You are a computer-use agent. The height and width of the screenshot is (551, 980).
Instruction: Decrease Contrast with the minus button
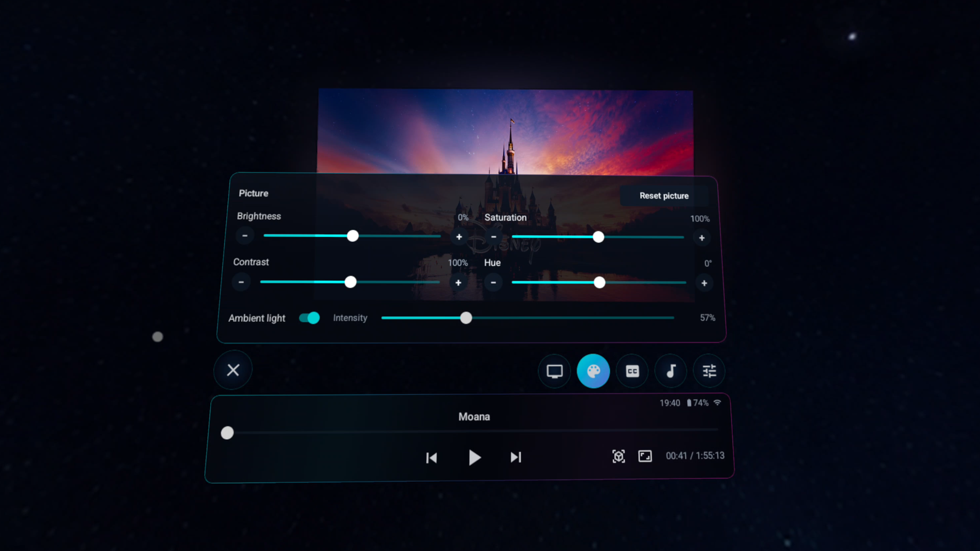[241, 282]
